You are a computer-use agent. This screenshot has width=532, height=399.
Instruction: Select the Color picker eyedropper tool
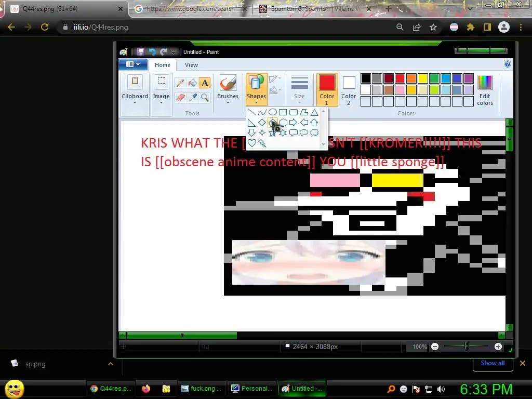pos(193,98)
